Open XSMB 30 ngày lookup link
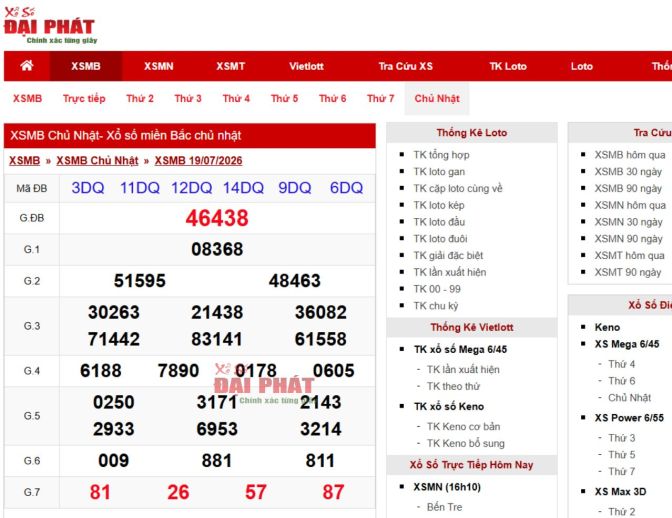Viewport: 672px width, 518px height. point(628,171)
